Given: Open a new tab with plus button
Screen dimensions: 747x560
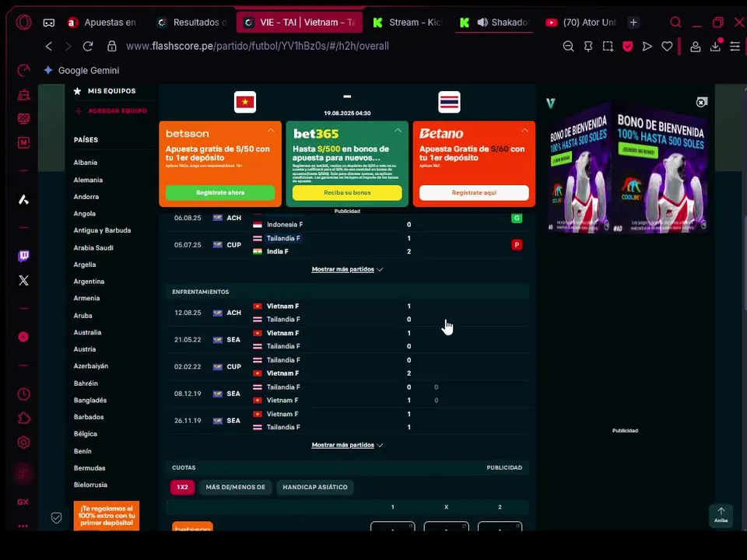Looking at the screenshot, I should point(633,23).
